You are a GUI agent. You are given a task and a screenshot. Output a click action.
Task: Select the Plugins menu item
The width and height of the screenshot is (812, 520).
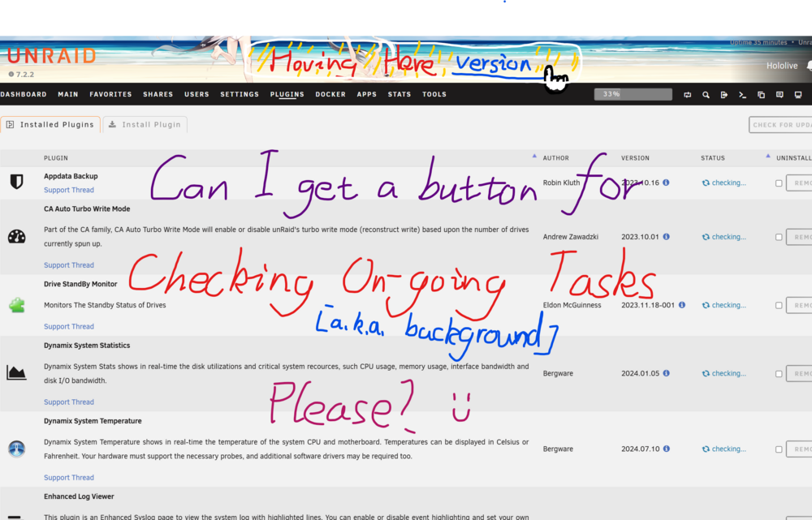[x=287, y=94]
